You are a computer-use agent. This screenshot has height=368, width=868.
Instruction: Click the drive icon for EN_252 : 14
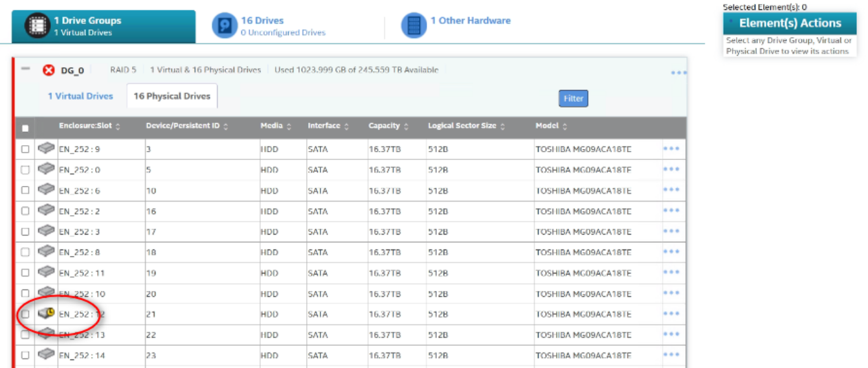(46, 355)
